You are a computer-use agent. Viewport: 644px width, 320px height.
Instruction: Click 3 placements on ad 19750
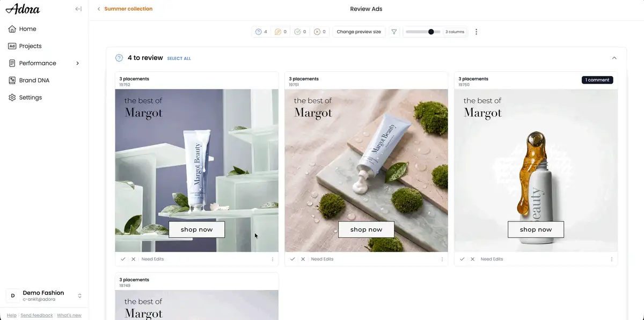(x=473, y=79)
